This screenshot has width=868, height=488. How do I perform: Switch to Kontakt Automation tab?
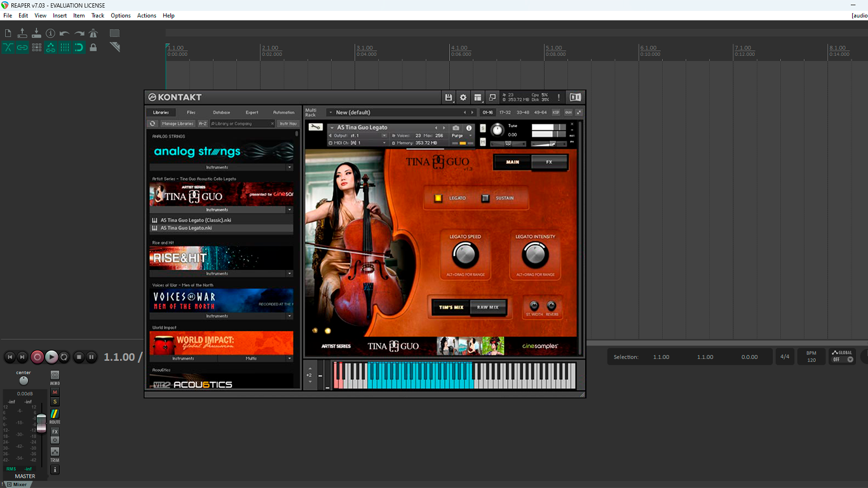[x=283, y=112]
